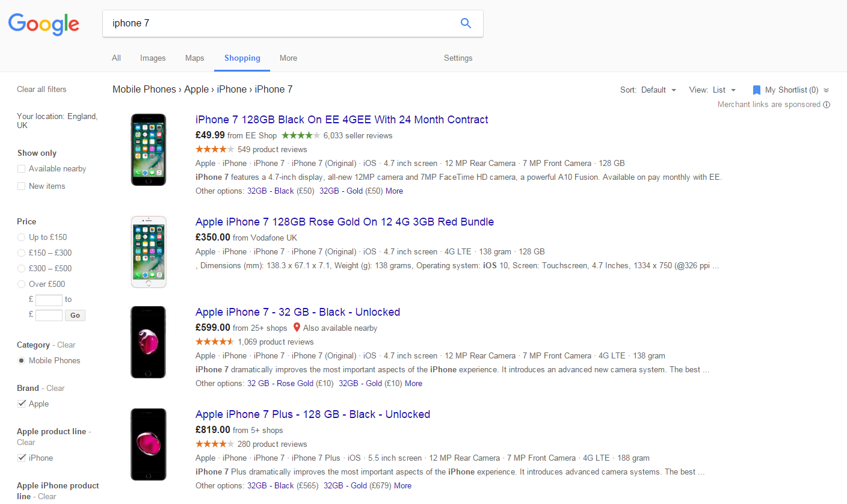
Task: Open Apple iPhone 7 Plus 128 GB title
Action: point(313,414)
